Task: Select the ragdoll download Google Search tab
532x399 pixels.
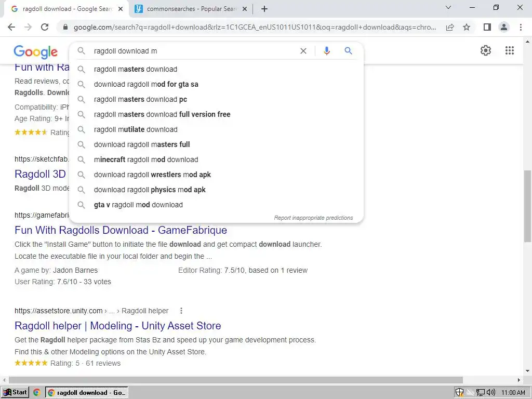Action: pos(66,9)
